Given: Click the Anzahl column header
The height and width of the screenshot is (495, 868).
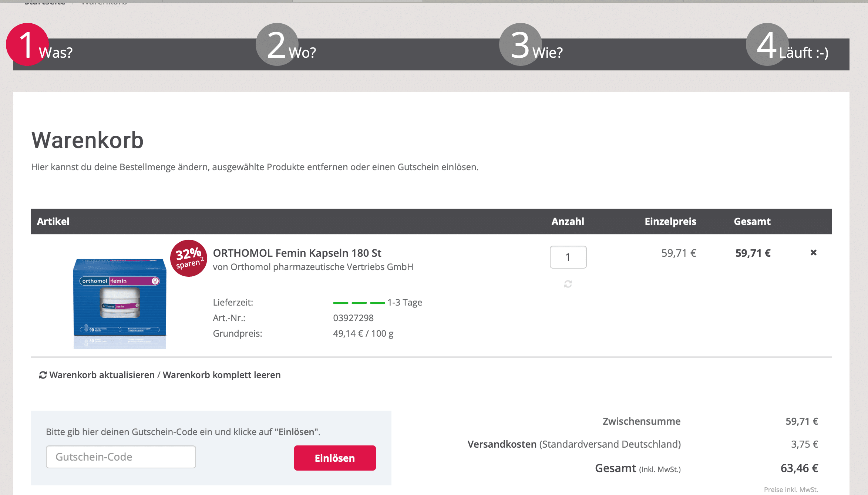Looking at the screenshot, I should coord(568,222).
